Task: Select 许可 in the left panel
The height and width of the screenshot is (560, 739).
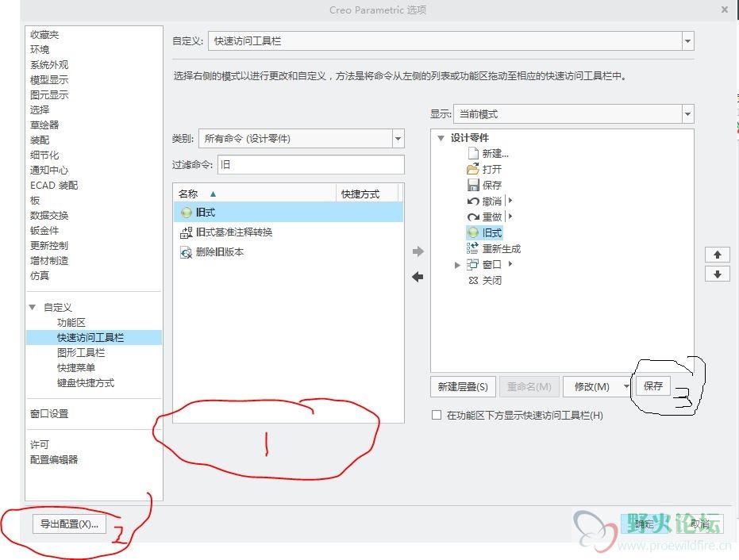Action: [40, 444]
